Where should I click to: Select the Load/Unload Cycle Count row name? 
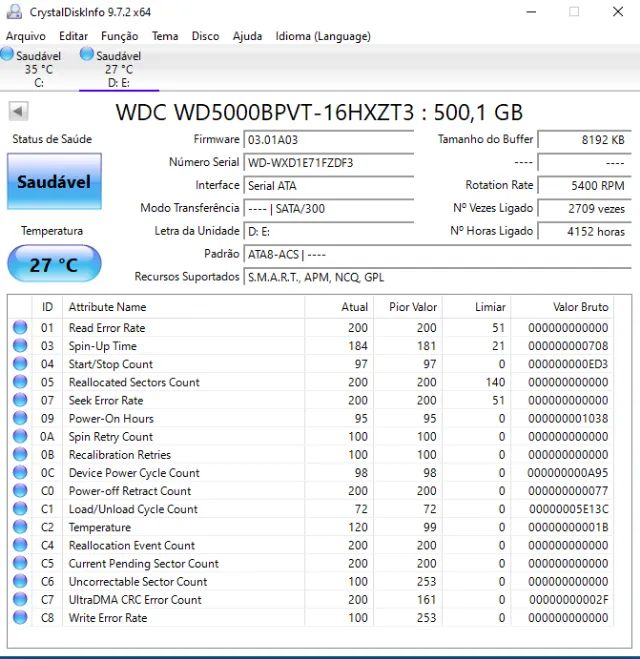(x=133, y=509)
